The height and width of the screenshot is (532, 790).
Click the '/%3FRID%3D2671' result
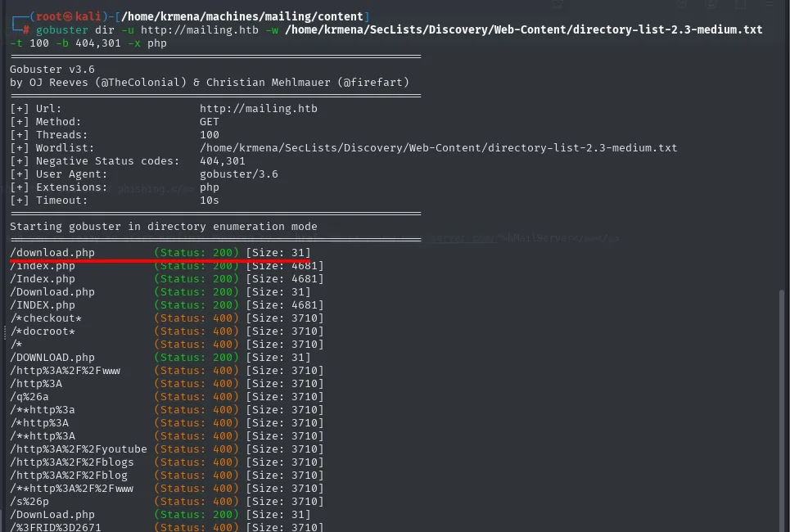click(56, 527)
